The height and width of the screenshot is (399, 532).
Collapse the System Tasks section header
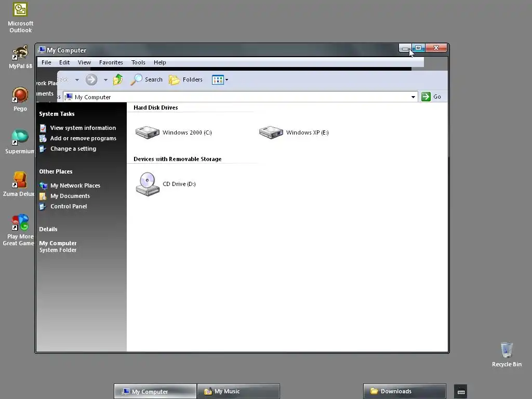coord(57,114)
